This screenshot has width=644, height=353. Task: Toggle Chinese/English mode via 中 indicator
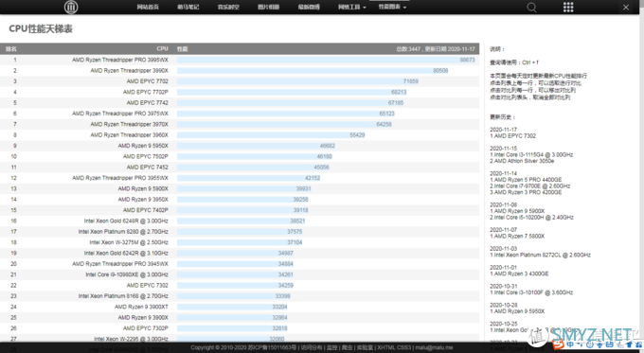coord(570,344)
